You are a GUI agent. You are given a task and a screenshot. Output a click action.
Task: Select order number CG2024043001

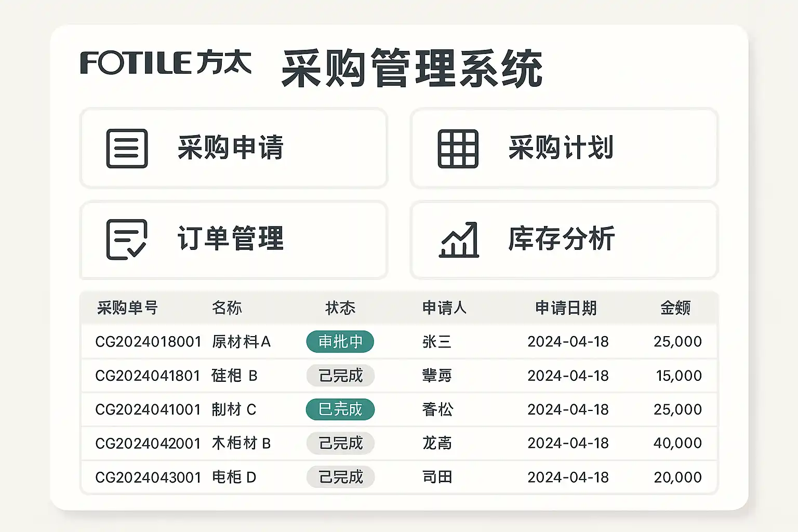point(148,477)
